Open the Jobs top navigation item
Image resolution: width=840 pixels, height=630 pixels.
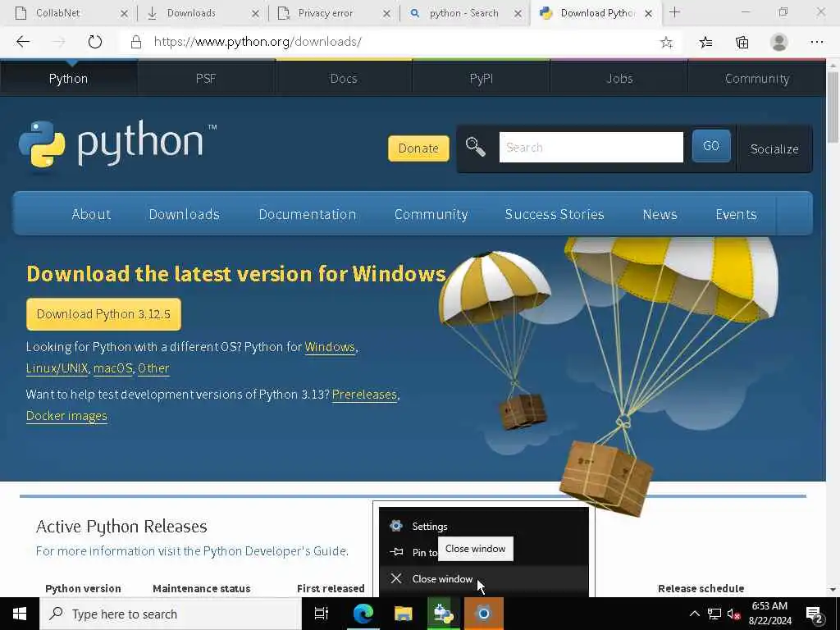(x=619, y=78)
